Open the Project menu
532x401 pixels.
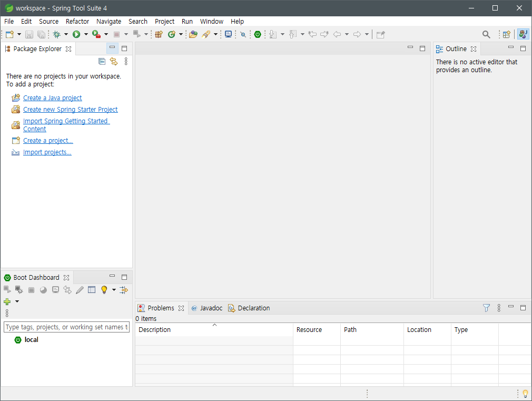164,22
